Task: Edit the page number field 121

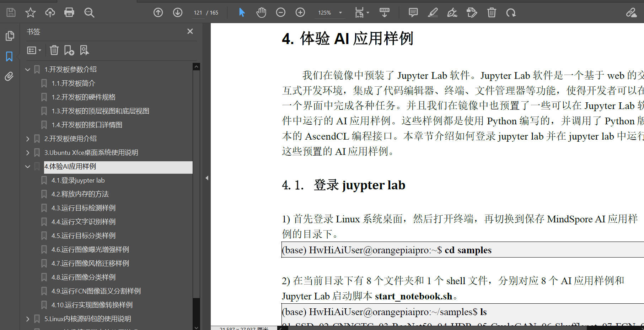Action: pyautogui.click(x=198, y=13)
